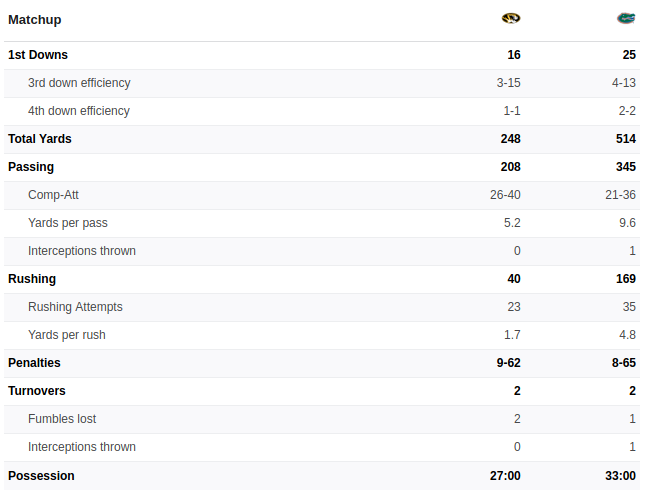Select the Yards per rush label
This screenshot has height=492, width=645.
(x=67, y=335)
